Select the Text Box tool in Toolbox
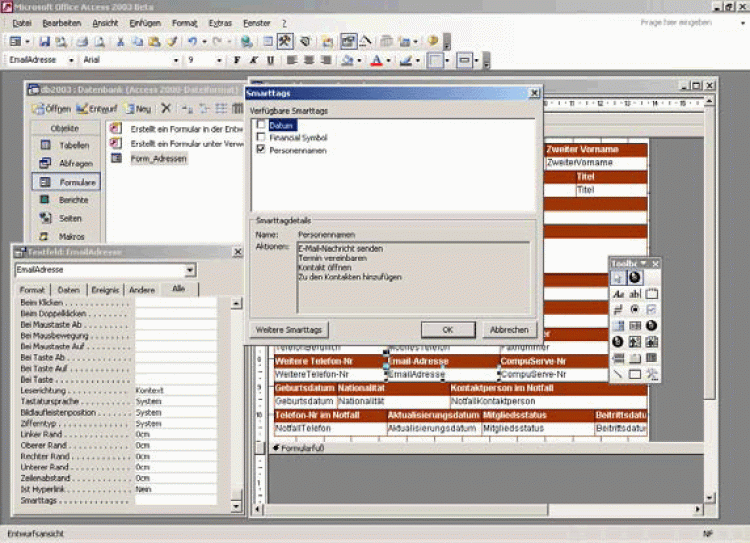This screenshot has height=543, width=750. 635,293
